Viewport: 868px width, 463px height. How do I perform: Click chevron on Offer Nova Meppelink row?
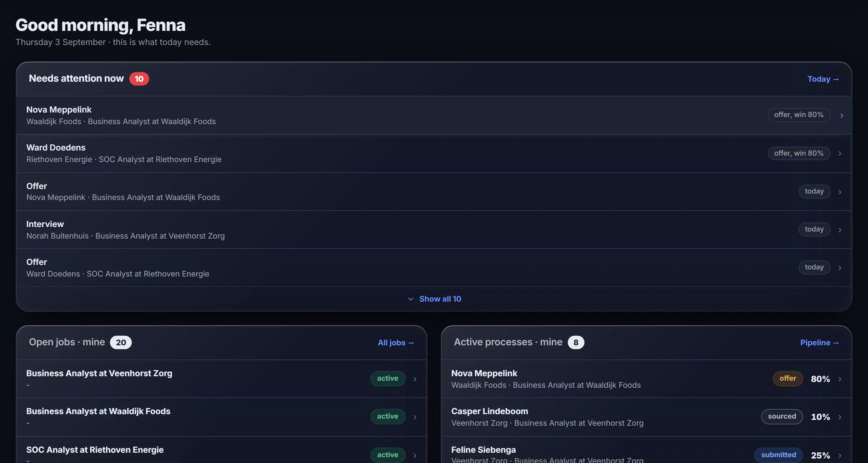[x=840, y=192]
